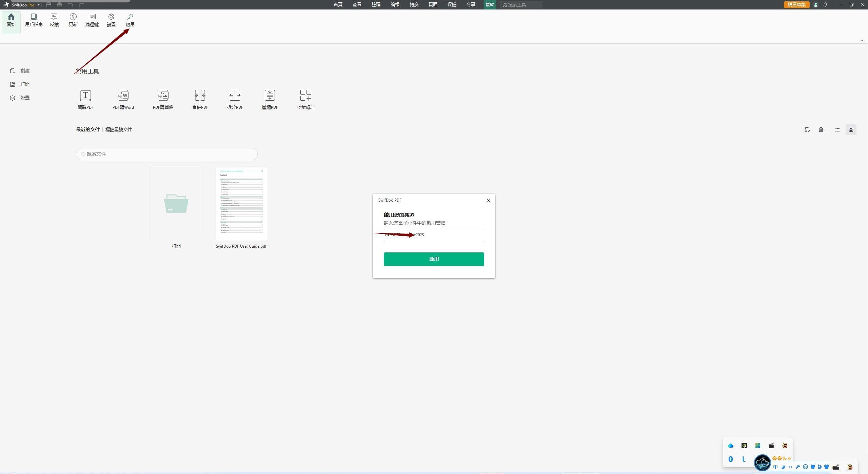Open the 頁面 menu tab
The image size is (868, 474).
(x=433, y=5)
